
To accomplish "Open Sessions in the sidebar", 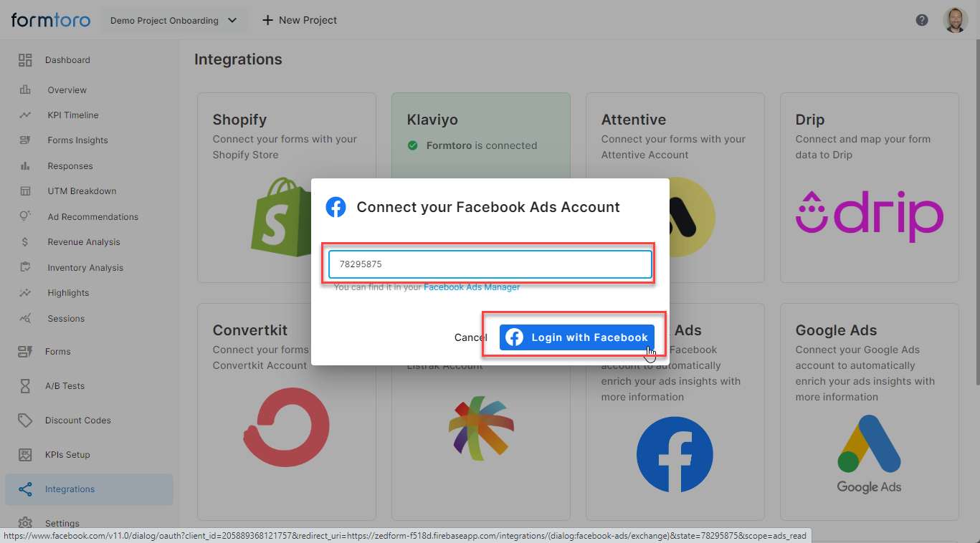I will pyautogui.click(x=66, y=319).
